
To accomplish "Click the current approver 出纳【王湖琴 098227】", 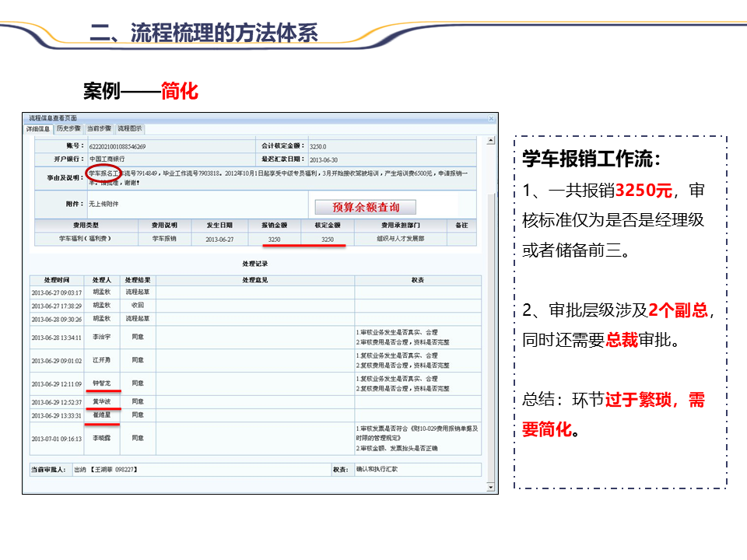I will [x=106, y=470].
